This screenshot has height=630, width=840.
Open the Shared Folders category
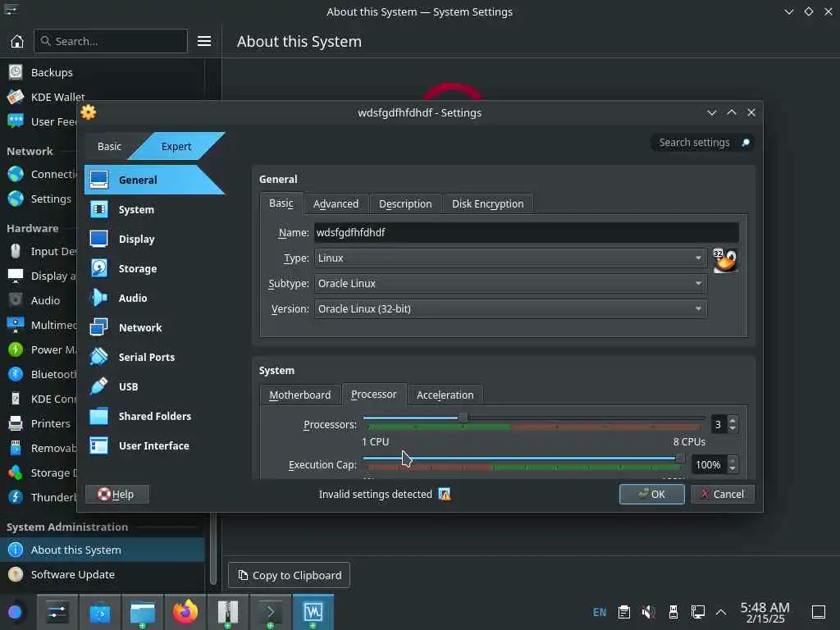(x=154, y=416)
